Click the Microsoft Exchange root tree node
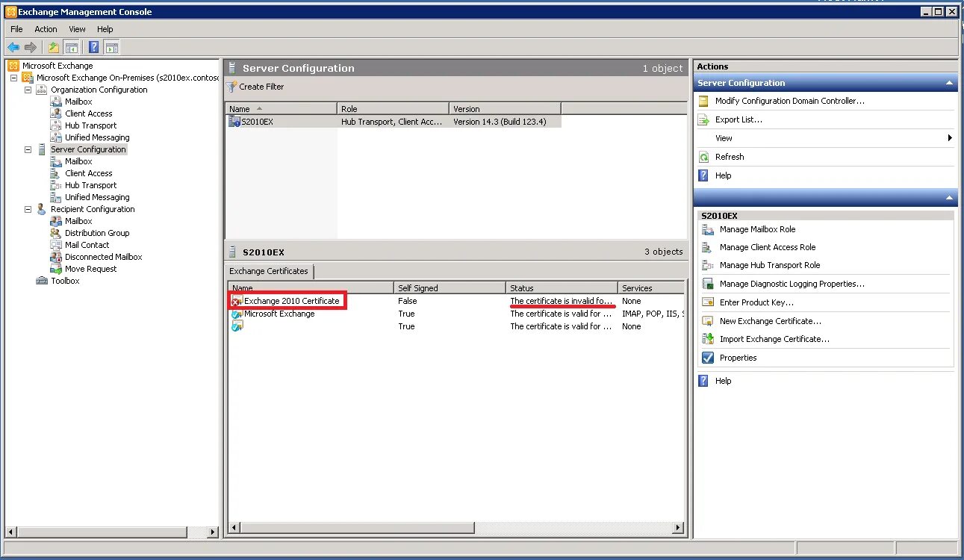964x560 pixels. pyautogui.click(x=57, y=66)
